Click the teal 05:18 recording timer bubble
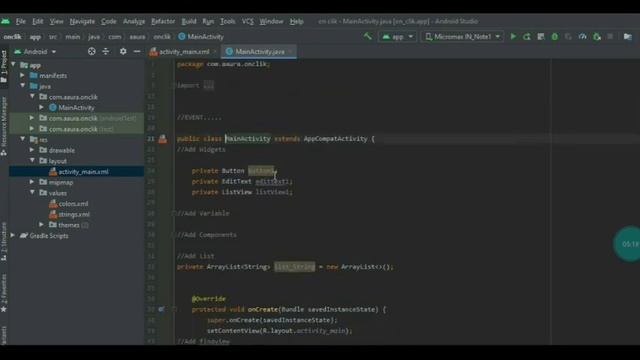The width and height of the screenshot is (640, 360). pos(627,244)
